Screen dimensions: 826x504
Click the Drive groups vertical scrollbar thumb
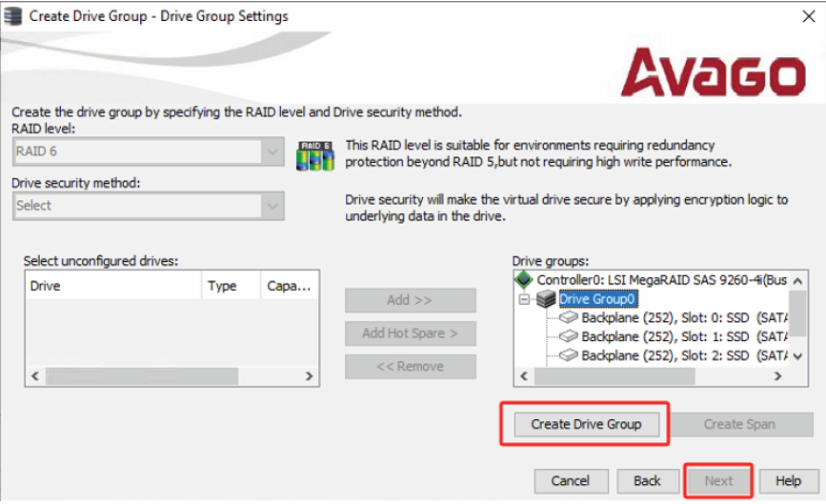pyautogui.click(x=798, y=313)
